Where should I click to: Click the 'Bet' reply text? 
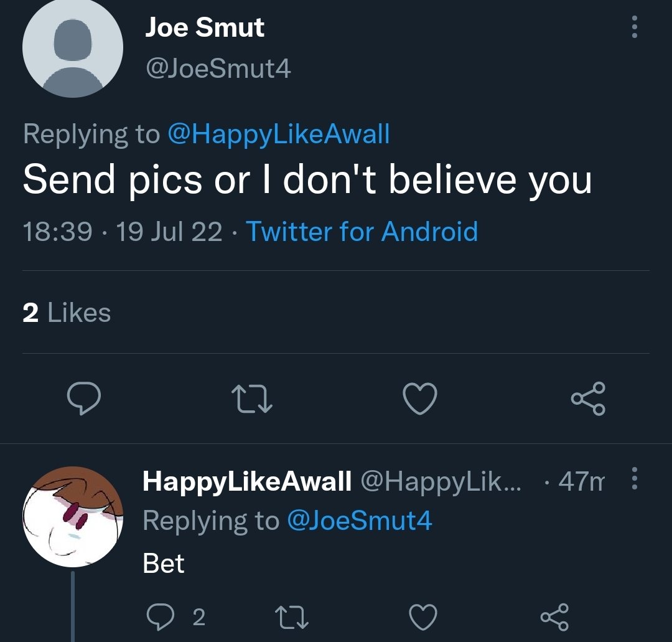coord(164,564)
